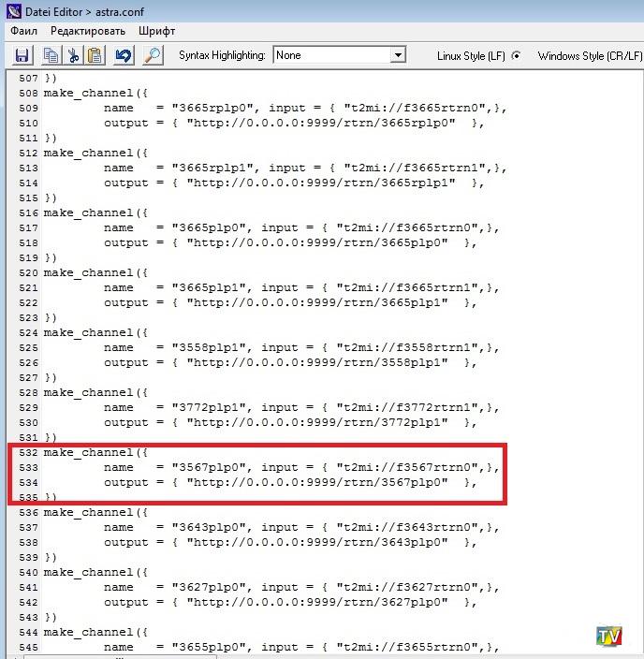Open the Syntax Highlighting dropdown arrow
644x659 pixels.
coord(398,56)
